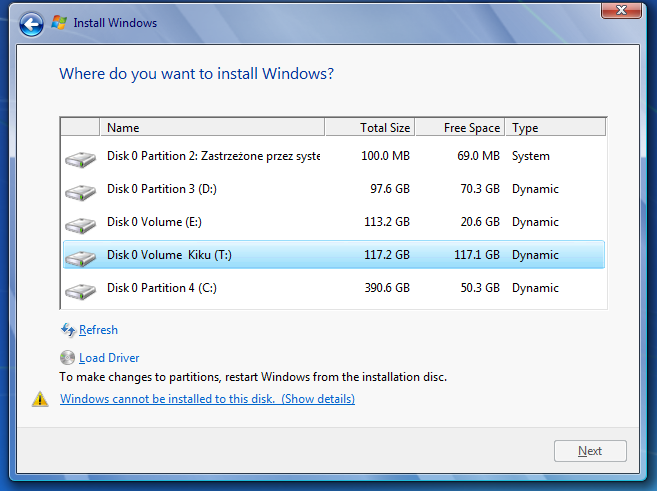Click the 100.0 MB total size cell

click(385, 156)
